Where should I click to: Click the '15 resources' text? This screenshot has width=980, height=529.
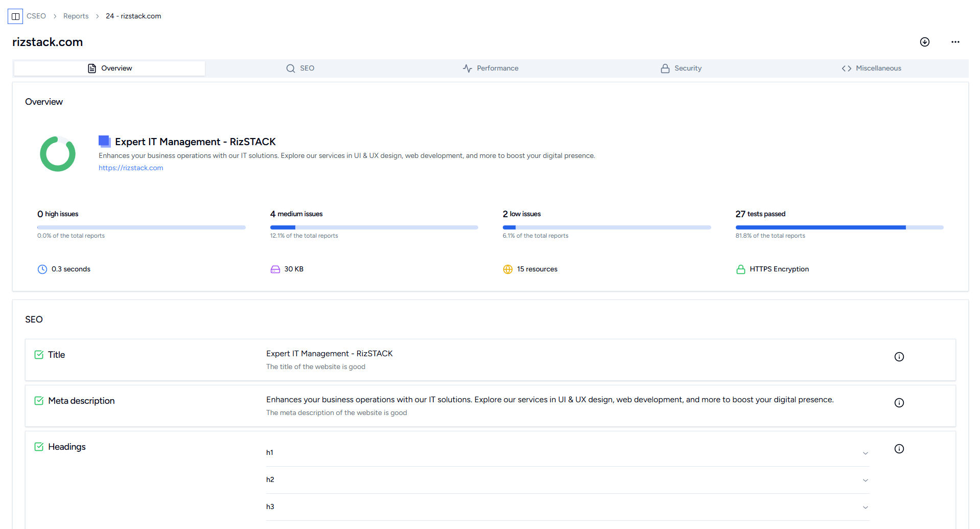click(537, 269)
